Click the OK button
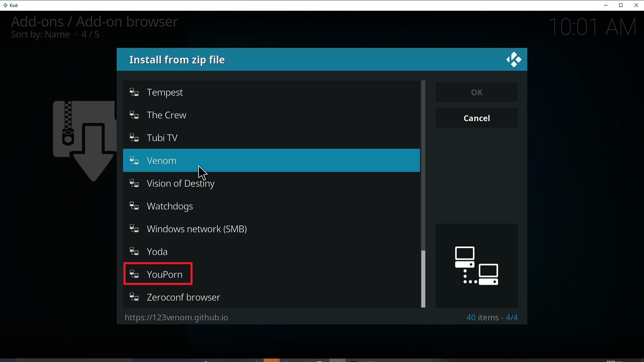The width and height of the screenshot is (644, 362). click(477, 92)
